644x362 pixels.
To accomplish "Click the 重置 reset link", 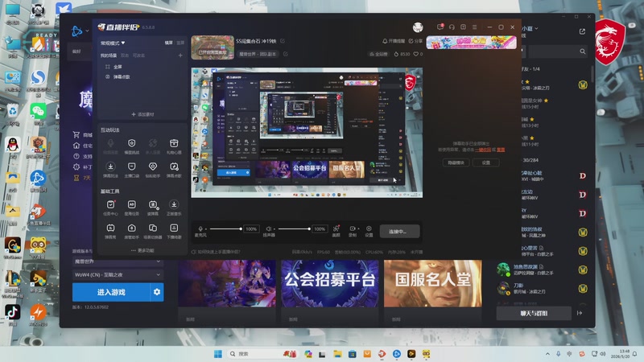I will pyautogui.click(x=501, y=150).
